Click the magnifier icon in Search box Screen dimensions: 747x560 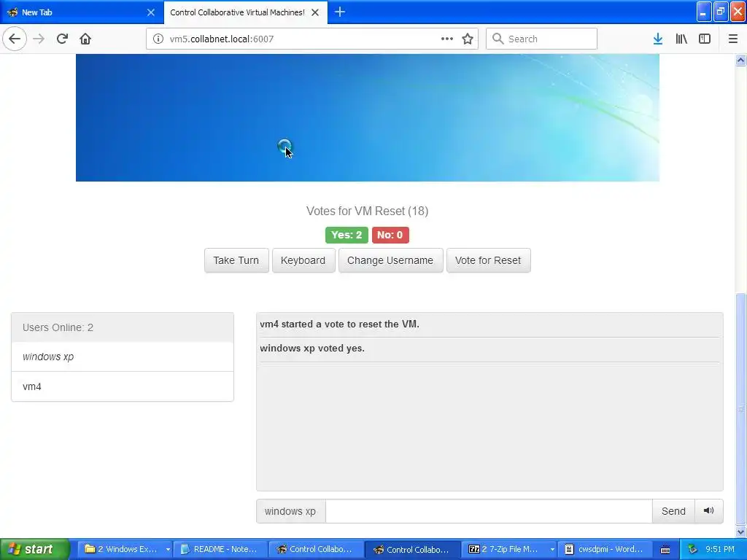498,39
